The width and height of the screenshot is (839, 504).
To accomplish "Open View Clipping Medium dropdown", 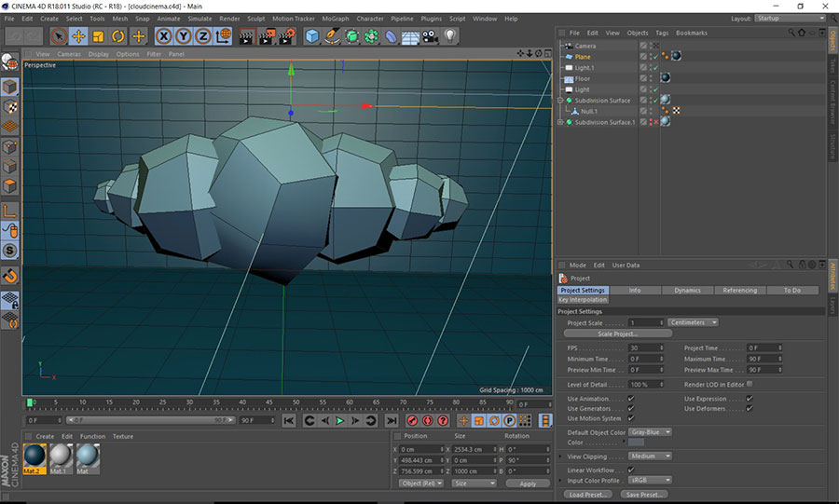I will pyautogui.click(x=650, y=456).
